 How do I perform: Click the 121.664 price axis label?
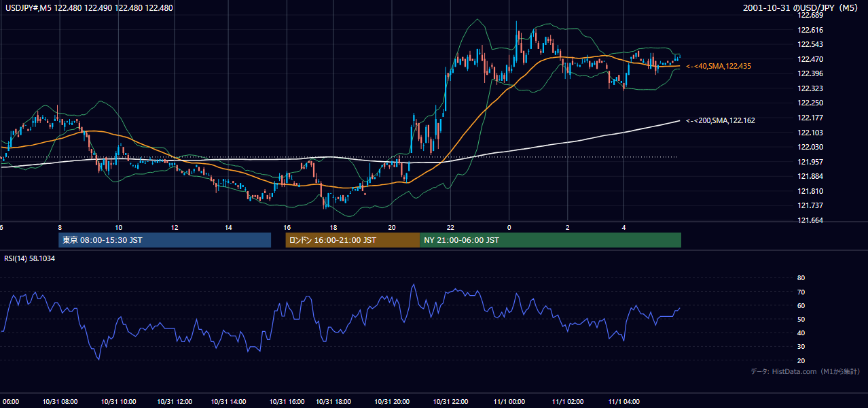pyautogui.click(x=811, y=220)
